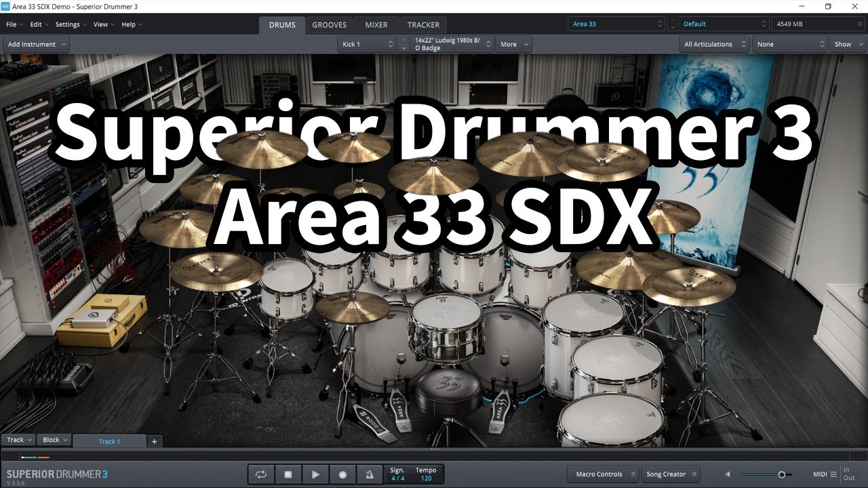Step preset selection with Default arrows
Viewport: 868px width, 488px height.
[x=673, y=24]
